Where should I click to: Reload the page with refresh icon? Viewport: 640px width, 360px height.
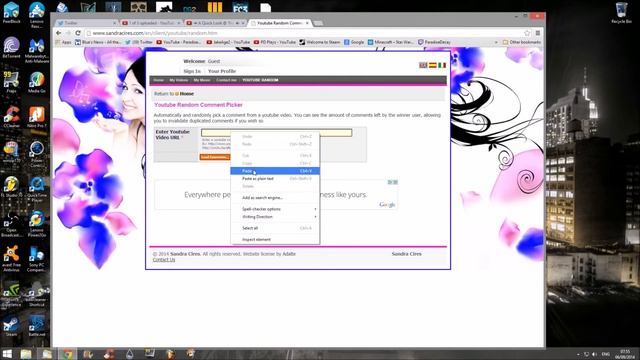(78, 33)
